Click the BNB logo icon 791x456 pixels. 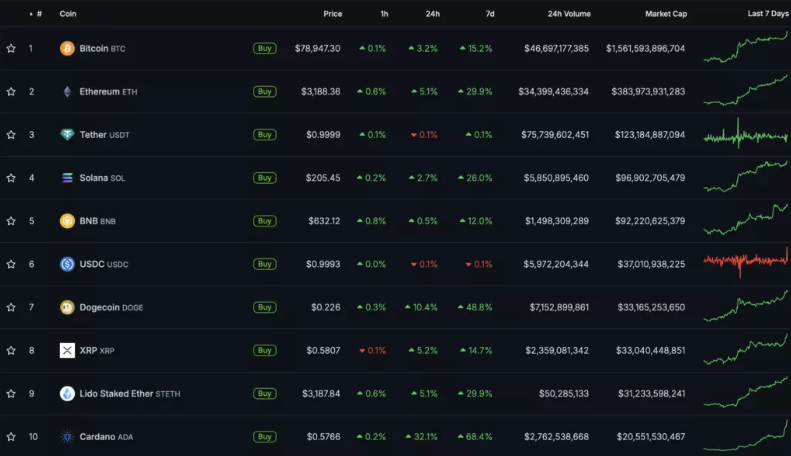coord(67,221)
